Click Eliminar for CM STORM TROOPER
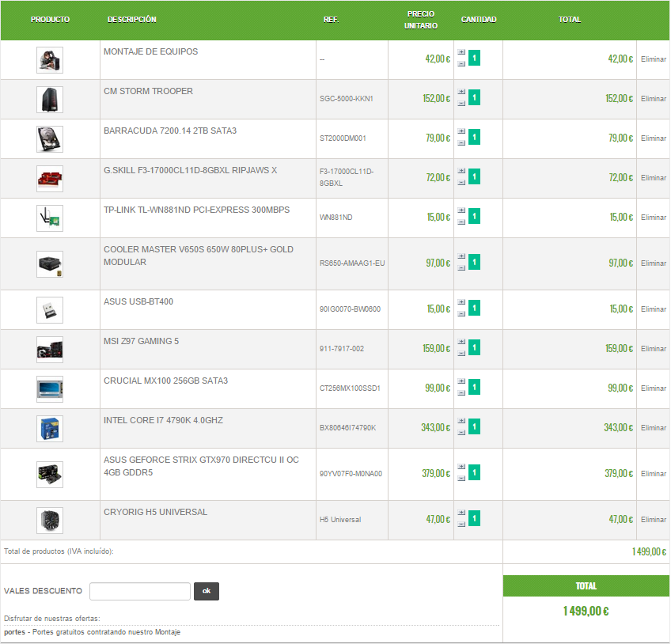The image size is (671, 644). tap(654, 98)
